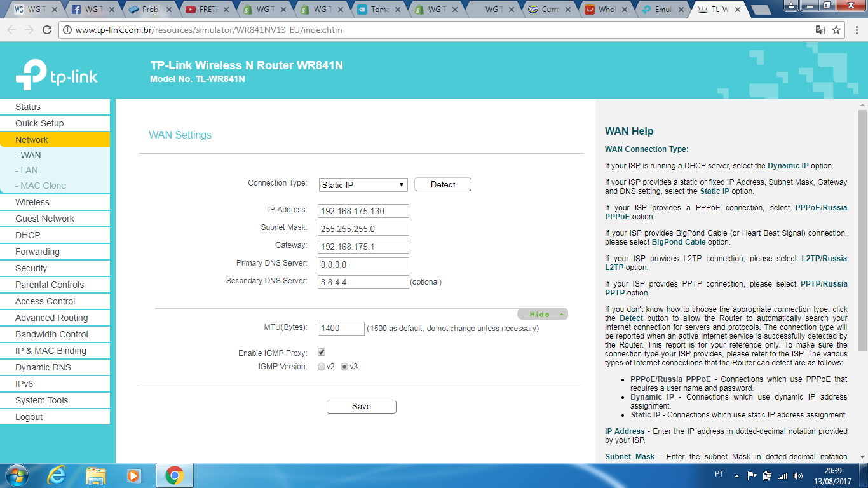Screen dimensions: 868x488
Task: Toggle Enable IGMP Proxy checkbox
Action: click(322, 352)
